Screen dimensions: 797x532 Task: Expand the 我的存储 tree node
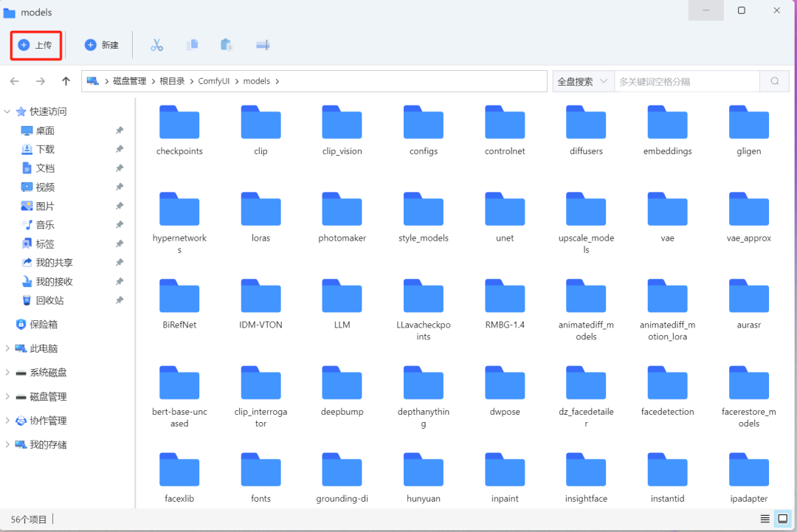(7, 445)
